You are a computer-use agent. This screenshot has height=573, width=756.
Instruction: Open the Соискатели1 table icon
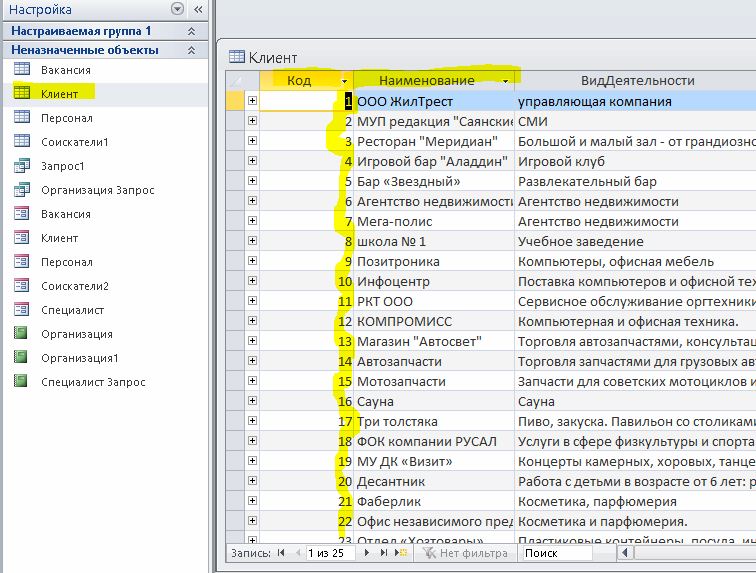click(22, 141)
